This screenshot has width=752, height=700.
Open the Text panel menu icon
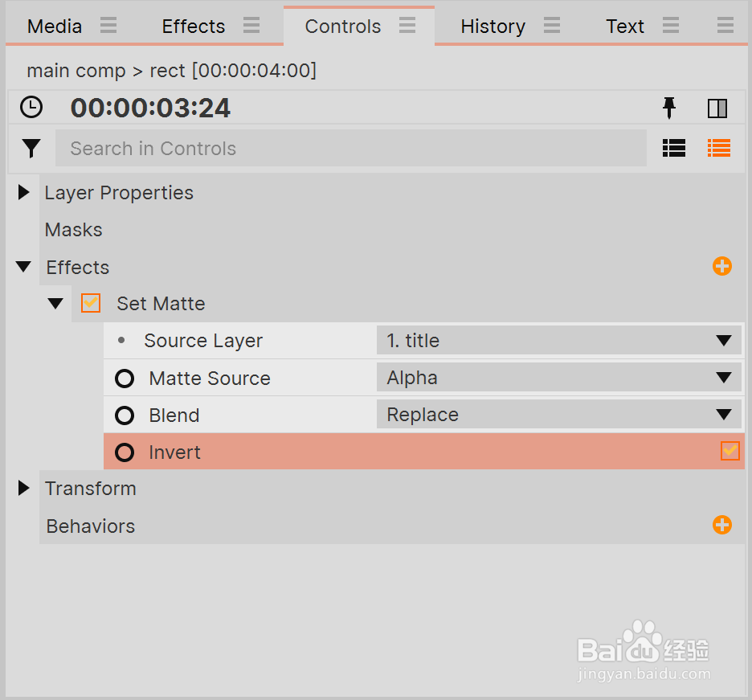tap(671, 25)
